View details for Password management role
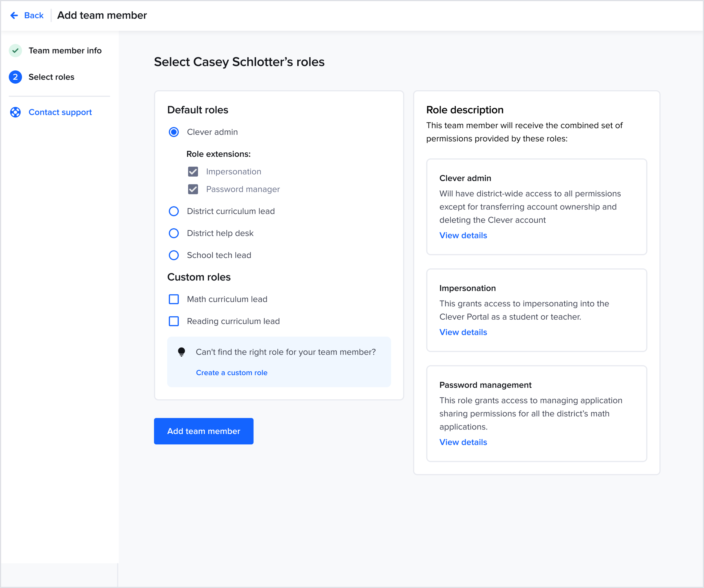Screen dimensions: 704x588 [x=463, y=442]
